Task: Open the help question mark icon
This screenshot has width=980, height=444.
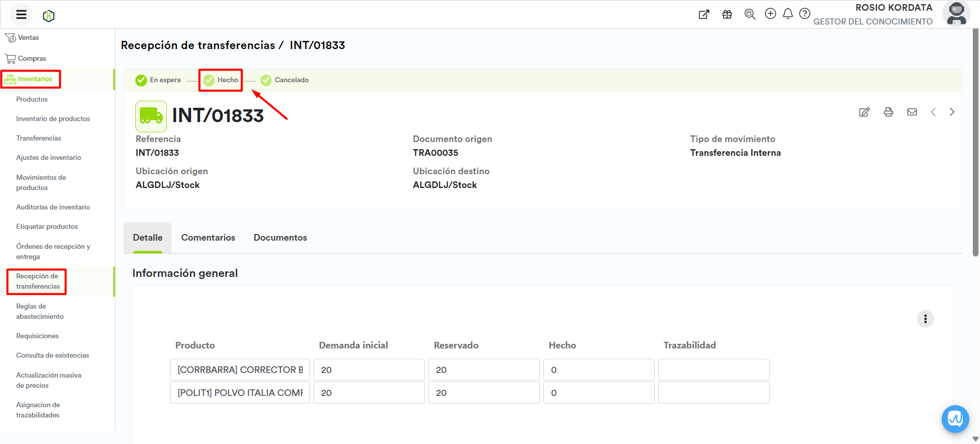Action: pos(804,14)
